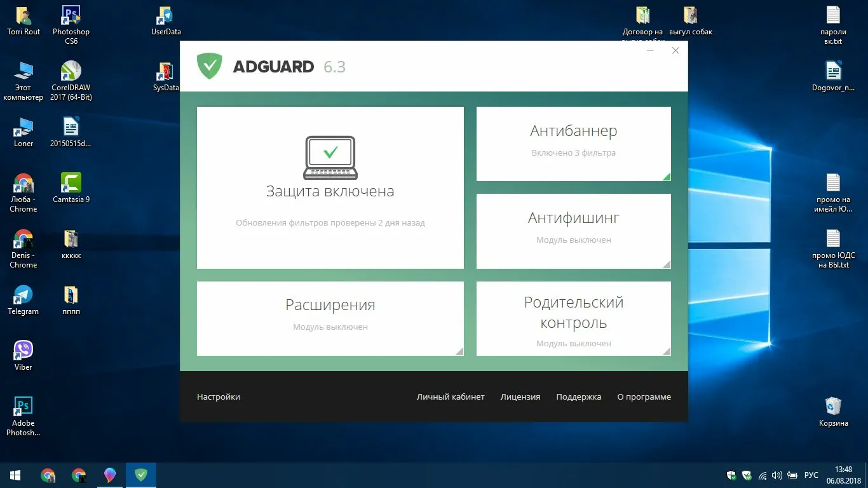Open О программе in the footer

click(644, 396)
